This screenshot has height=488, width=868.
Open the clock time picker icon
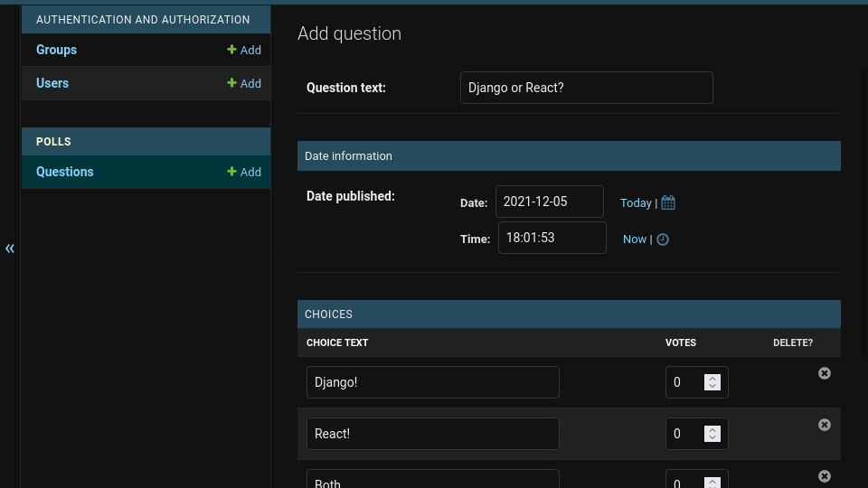point(663,239)
